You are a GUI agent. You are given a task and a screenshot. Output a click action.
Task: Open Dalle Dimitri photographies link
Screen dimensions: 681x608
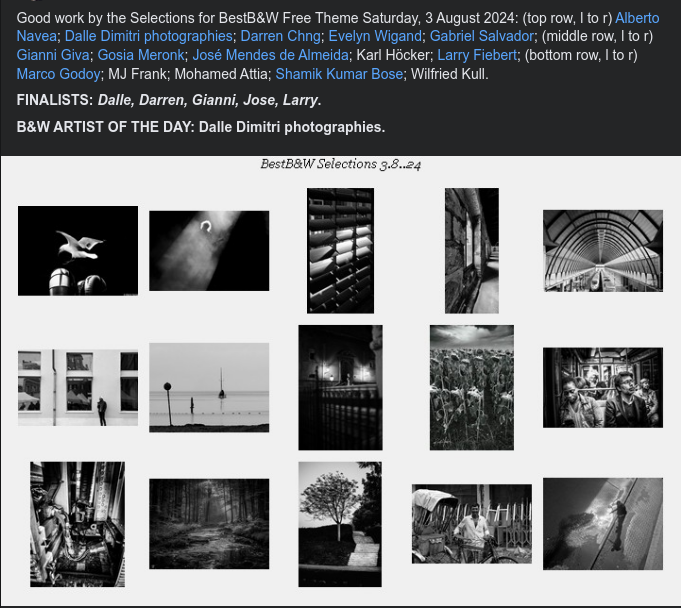click(149, 36)
